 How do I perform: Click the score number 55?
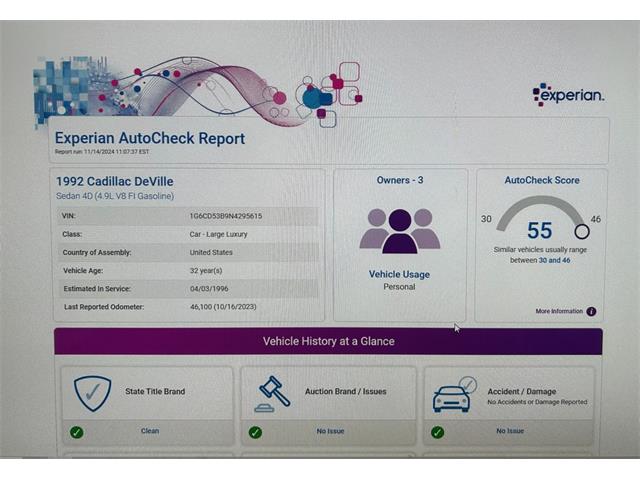(x=540, y=231)
